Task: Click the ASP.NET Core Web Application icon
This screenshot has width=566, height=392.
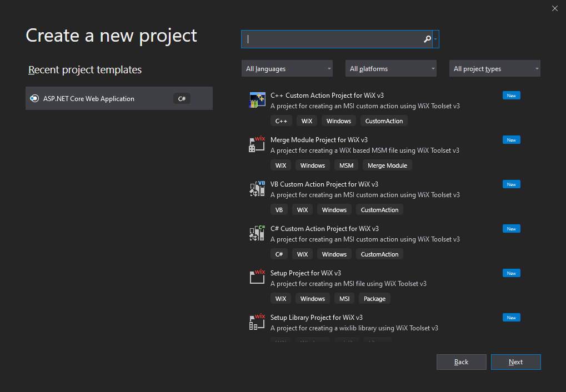Action: click(x=34, y=99)
